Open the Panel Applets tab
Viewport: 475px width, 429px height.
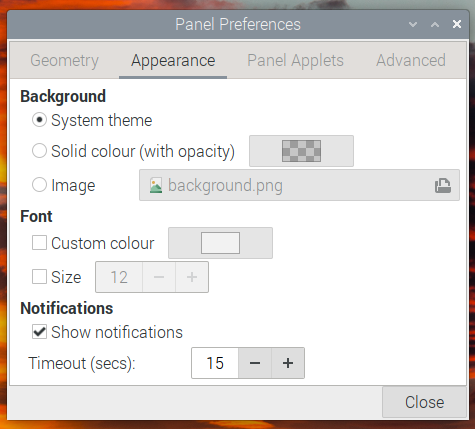[295, 61]
